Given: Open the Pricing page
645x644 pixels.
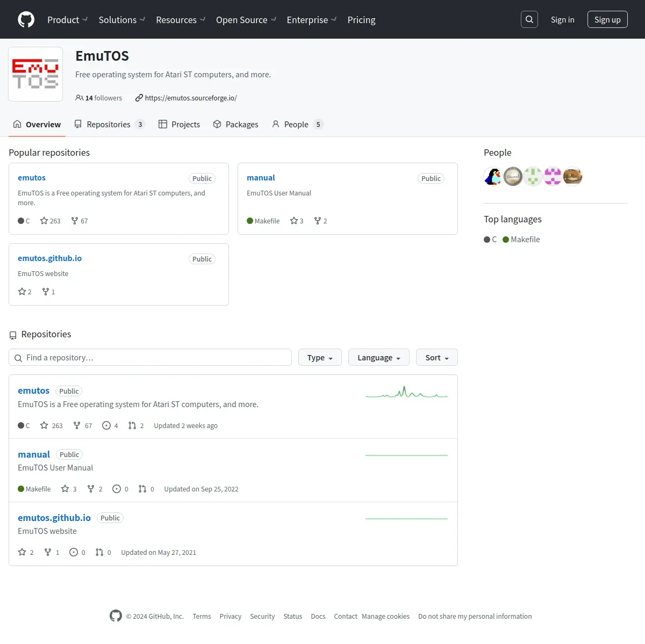Looking at the screenshot, I should pos(361,20).
